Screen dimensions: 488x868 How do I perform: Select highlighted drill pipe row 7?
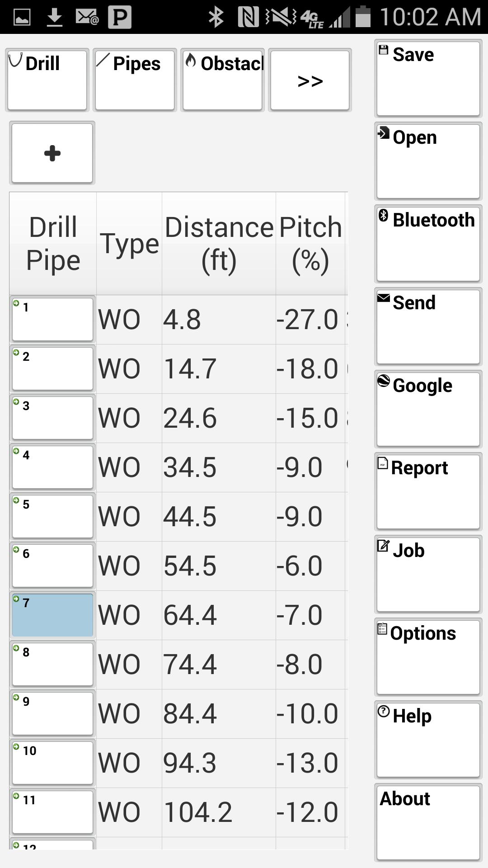click(52, 615)
